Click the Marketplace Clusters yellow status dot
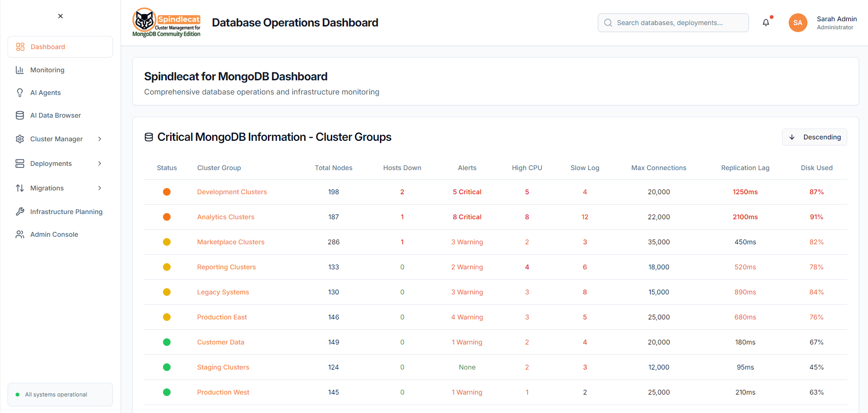868x413 pixels. tap(167, 242)
